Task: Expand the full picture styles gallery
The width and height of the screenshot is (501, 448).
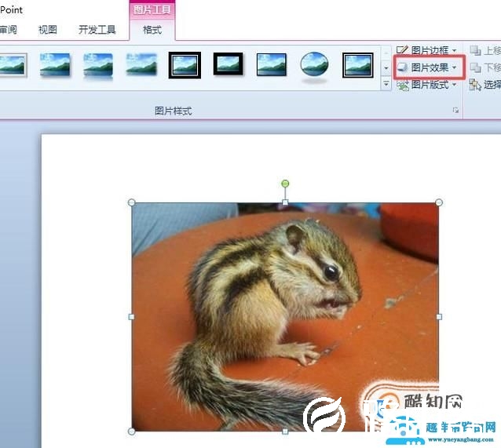Action: pyautogui.click(x=386, y=84)
